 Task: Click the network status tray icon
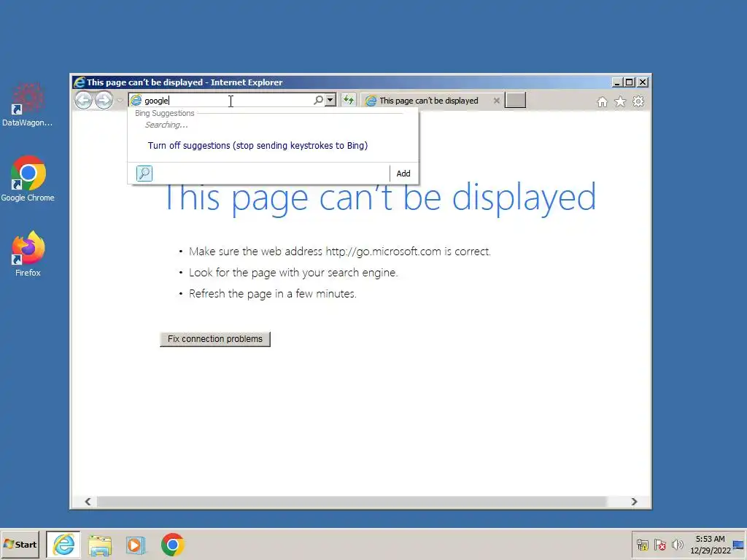point(643,545)
